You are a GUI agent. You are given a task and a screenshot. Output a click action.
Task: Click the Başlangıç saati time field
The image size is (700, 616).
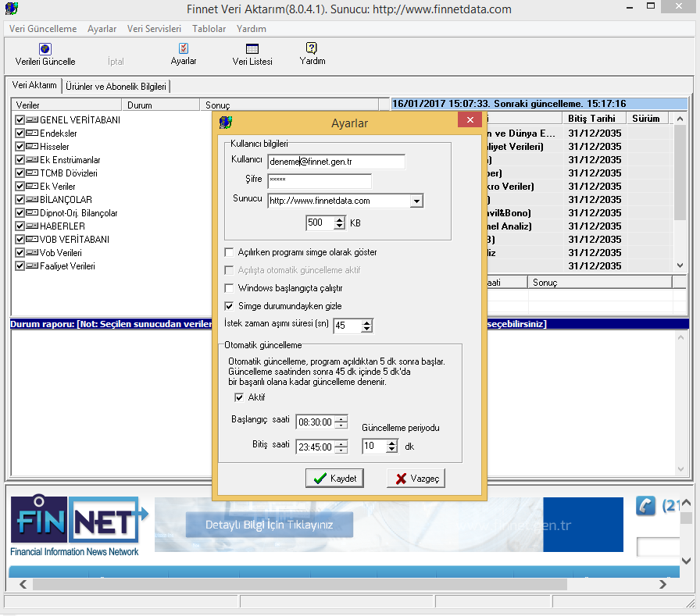[316, 422]
